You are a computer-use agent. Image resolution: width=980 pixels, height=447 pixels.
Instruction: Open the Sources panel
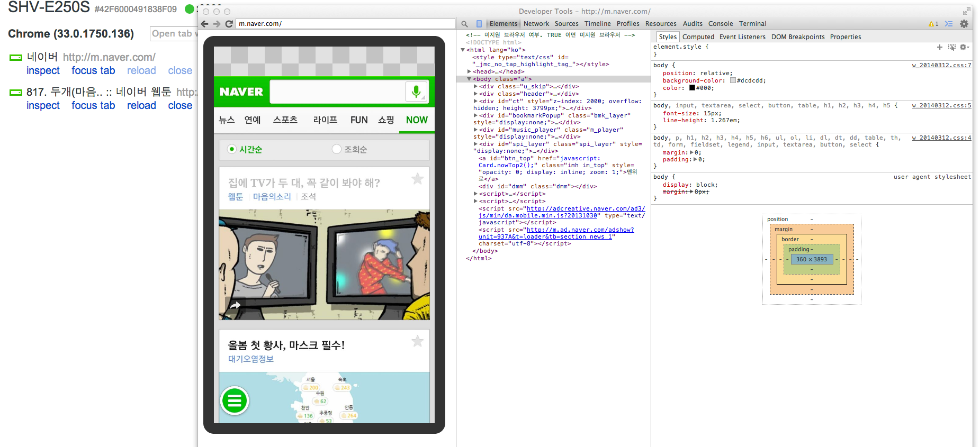coord(567,24)
